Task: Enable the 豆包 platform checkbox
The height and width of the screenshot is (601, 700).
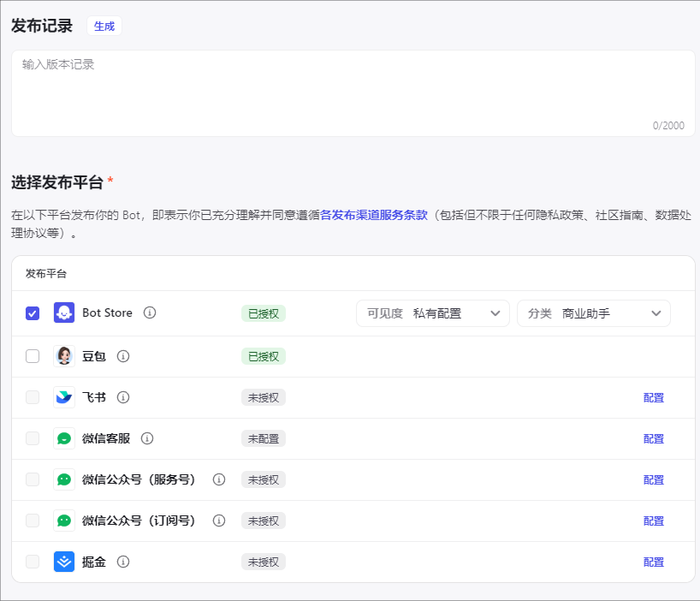Action: click(x=33, y=356)
